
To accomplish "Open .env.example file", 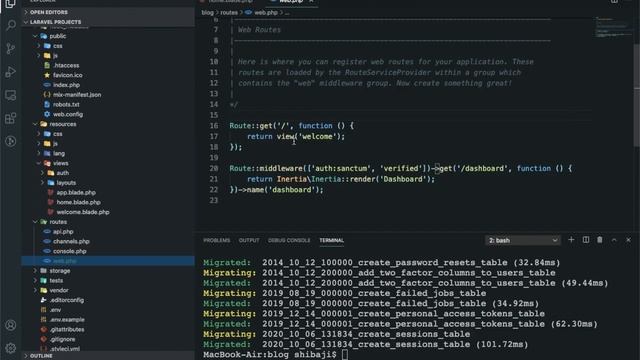I will (x=67, y=320).
